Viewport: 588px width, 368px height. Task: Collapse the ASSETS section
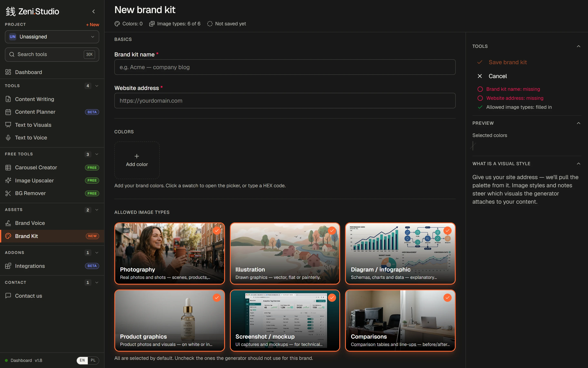[x=97, y=210]
